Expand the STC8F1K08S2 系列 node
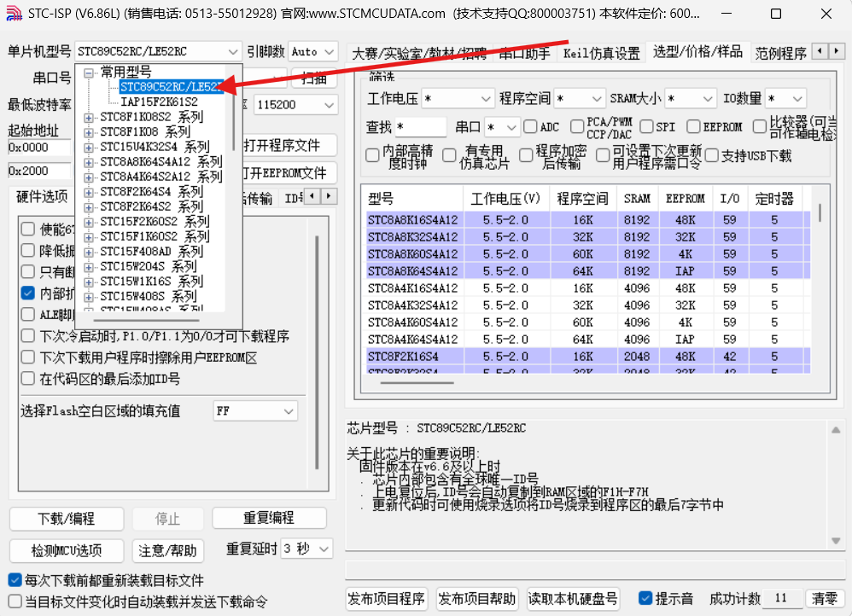This screenshot has height=616, width=852. click(x=89, y=118)
